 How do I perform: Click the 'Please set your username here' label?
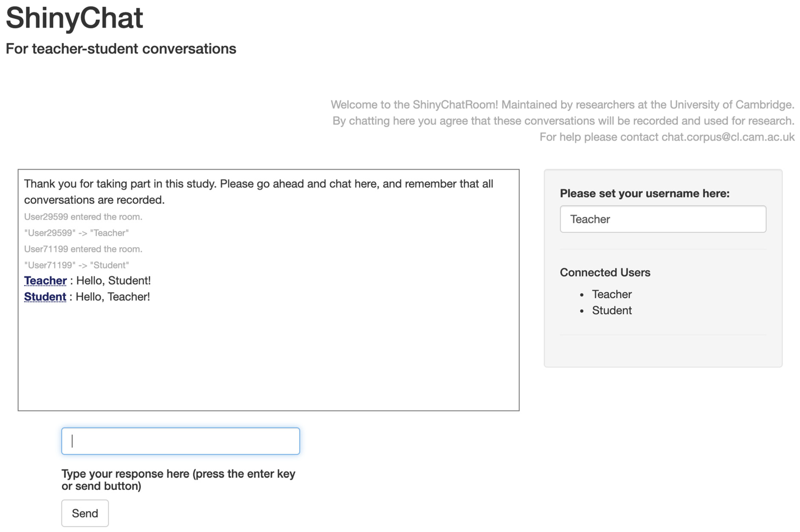coord(644,193)
